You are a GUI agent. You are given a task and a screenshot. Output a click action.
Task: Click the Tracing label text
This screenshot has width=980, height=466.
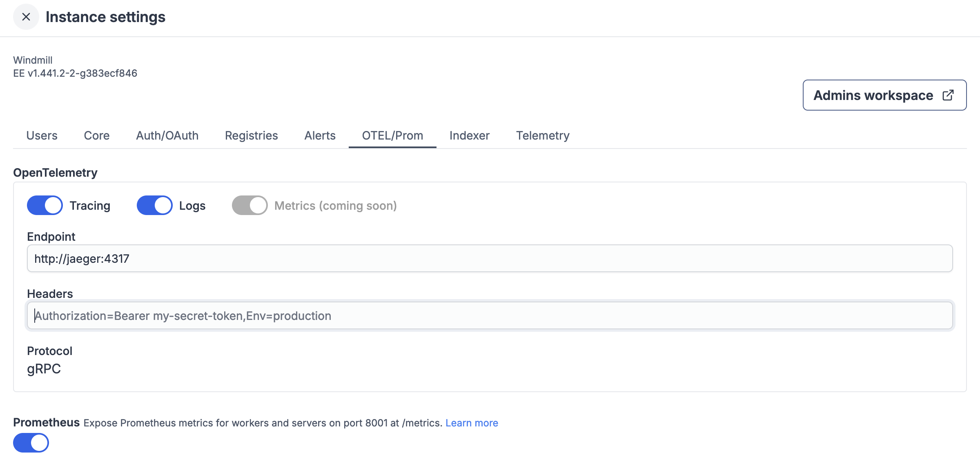pyautogui.click(x=90, y=206)
